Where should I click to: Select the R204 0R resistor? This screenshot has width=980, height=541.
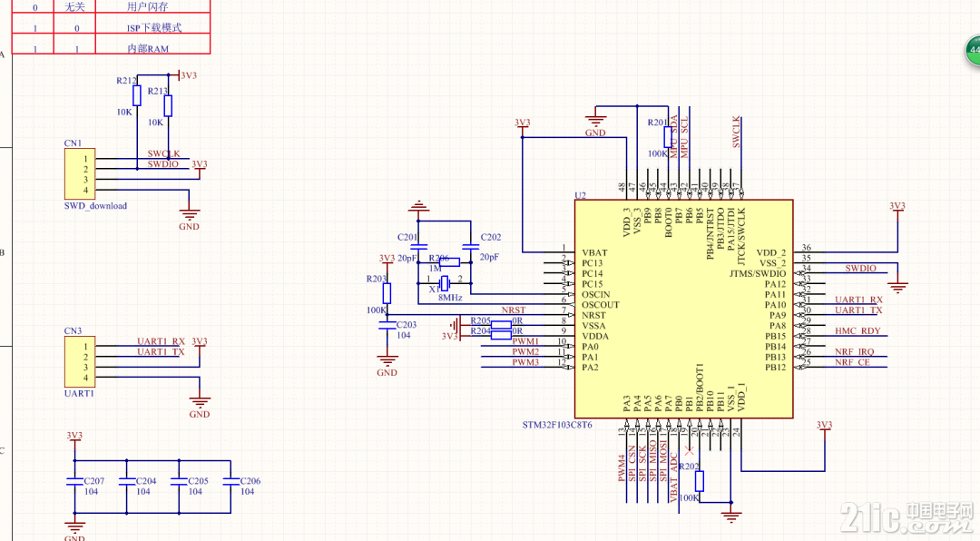tap(501, 335)
